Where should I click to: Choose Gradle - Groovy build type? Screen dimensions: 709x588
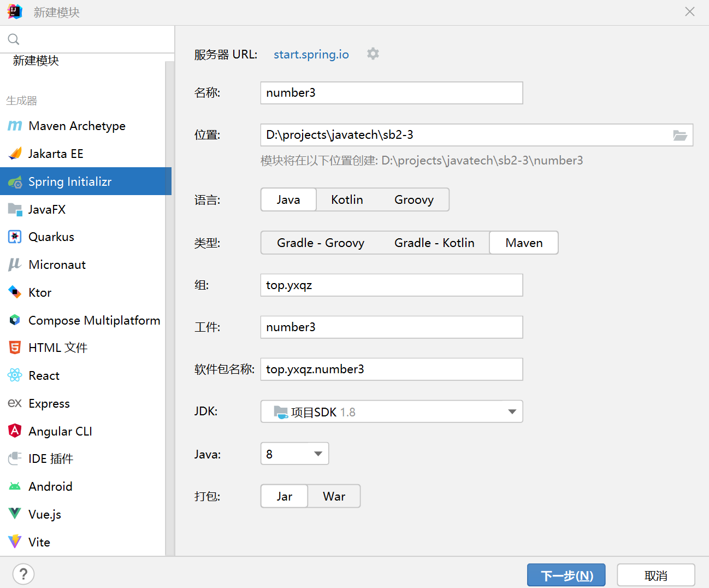[x=321, y=243]
